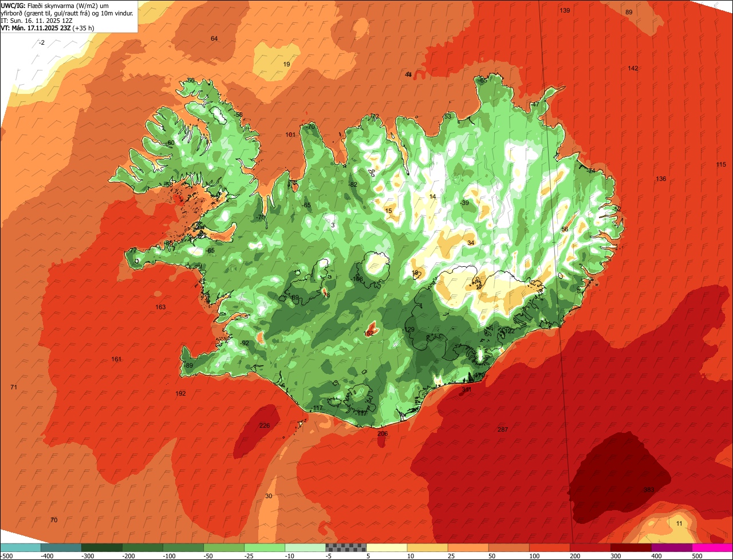Click the ocean value '163' west of Iceland
This screenshot has width=733, height=560.
(160, 307)
